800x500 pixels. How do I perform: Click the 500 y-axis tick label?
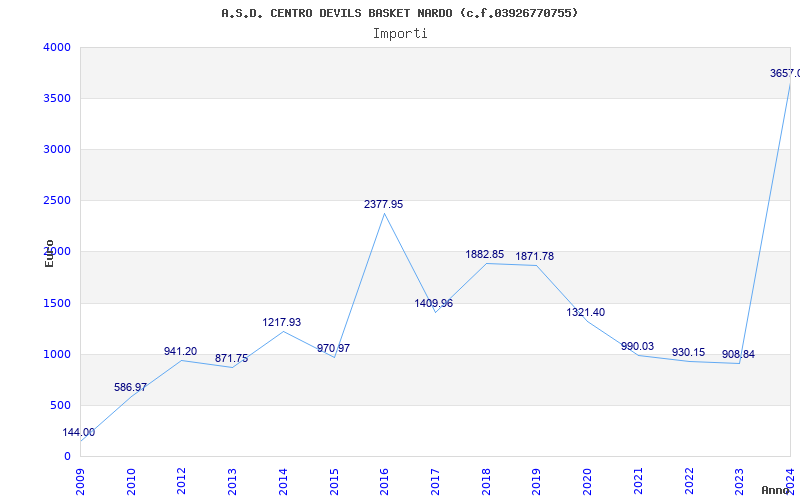click(x=60, y=406)
